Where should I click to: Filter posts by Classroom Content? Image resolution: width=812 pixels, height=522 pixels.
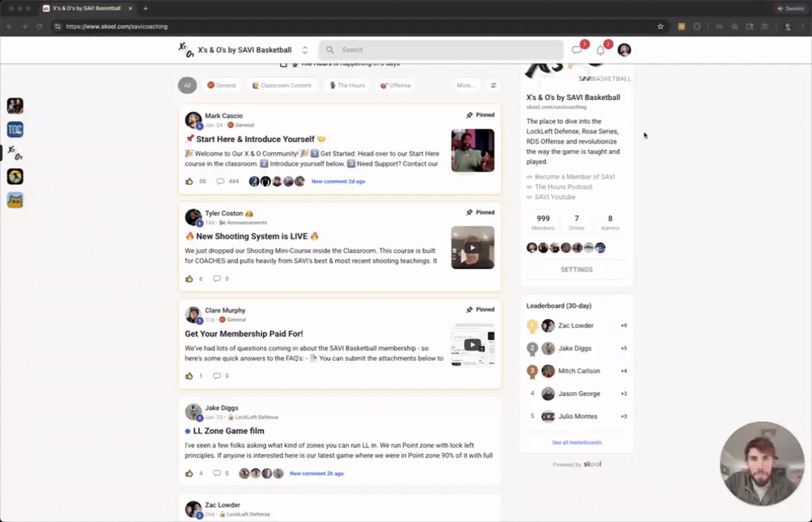[282, 86]
